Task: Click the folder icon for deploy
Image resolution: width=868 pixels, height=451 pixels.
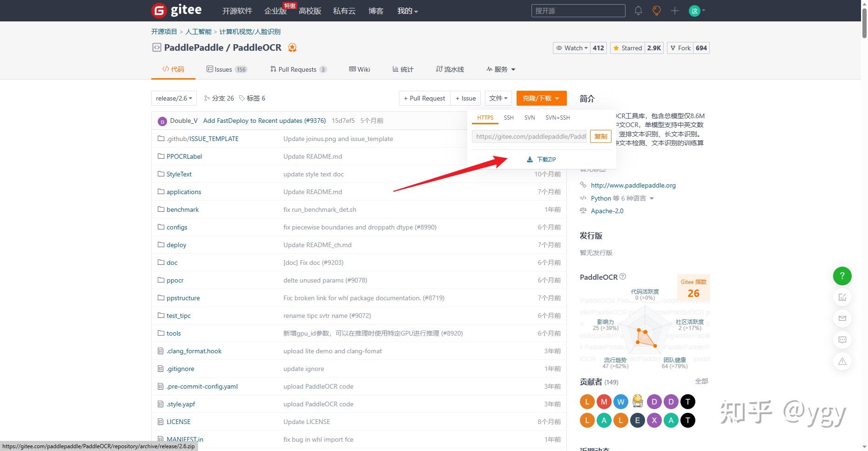Action: [x=161, y=245]
